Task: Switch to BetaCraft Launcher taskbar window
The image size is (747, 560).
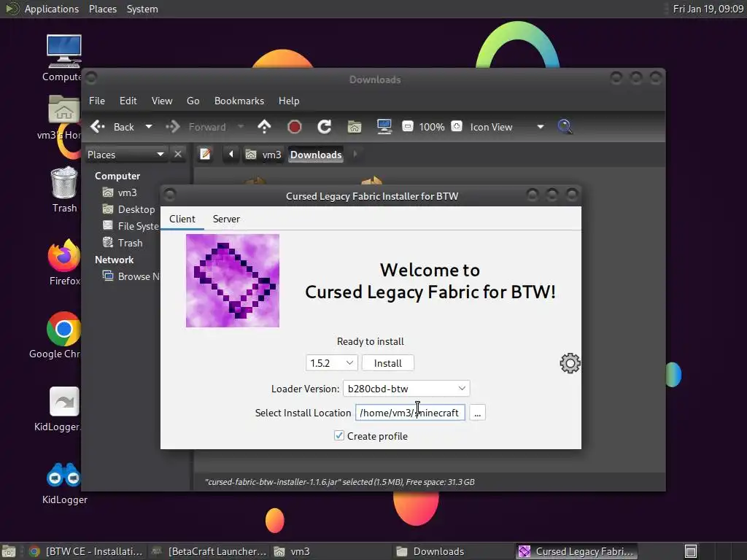Action: [x=208, y=551]
